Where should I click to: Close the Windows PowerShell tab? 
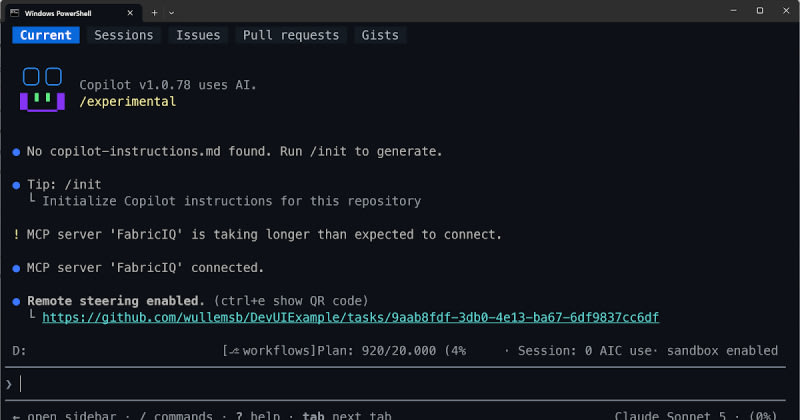coord(130,13)
